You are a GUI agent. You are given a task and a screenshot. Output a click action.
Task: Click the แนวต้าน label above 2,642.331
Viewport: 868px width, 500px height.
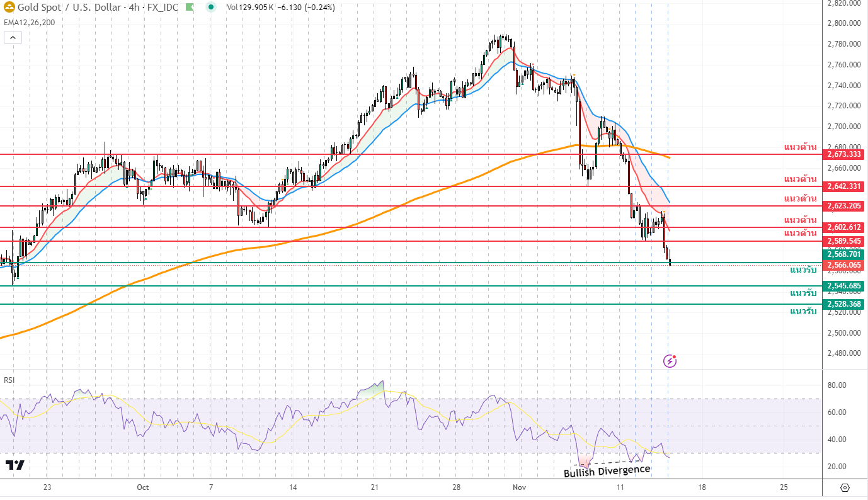[x=800, y=179]
